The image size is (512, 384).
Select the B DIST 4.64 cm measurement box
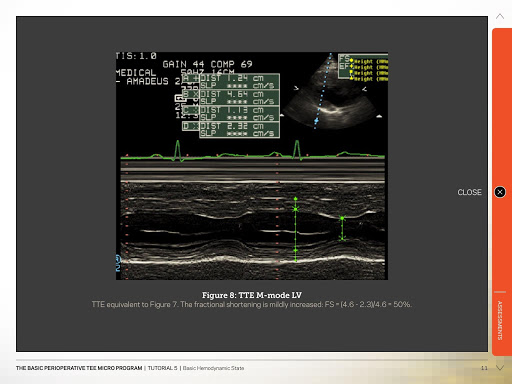click(231, 98)
